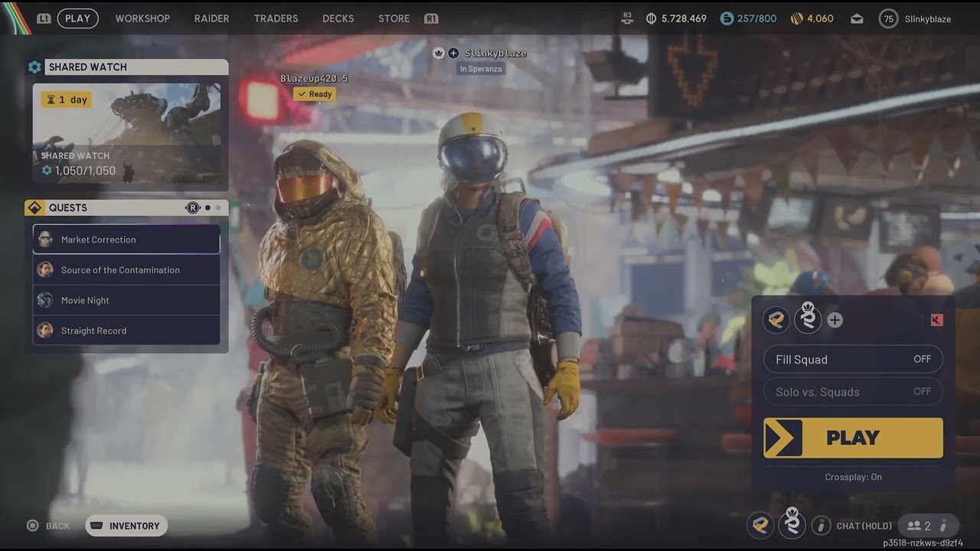Click the bottom bar crowned leader emblem
The image size is (980, 551).
(792, 523)
